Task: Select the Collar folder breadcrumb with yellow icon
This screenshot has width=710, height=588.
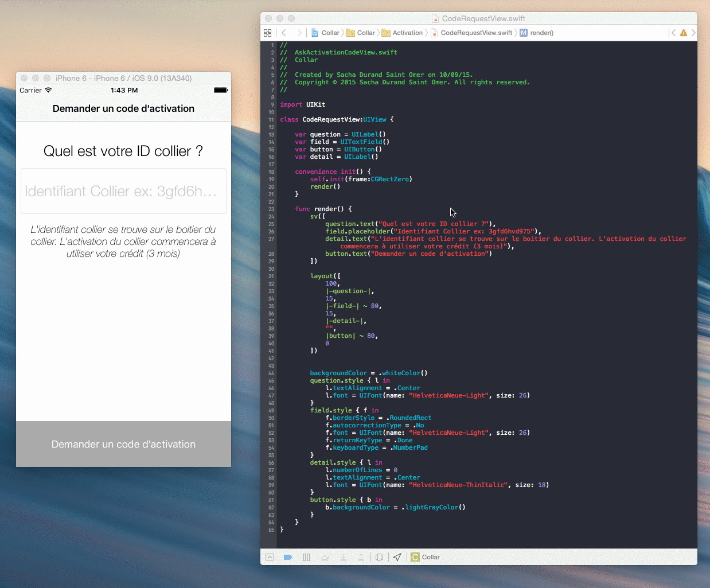Action: point(361,33)
